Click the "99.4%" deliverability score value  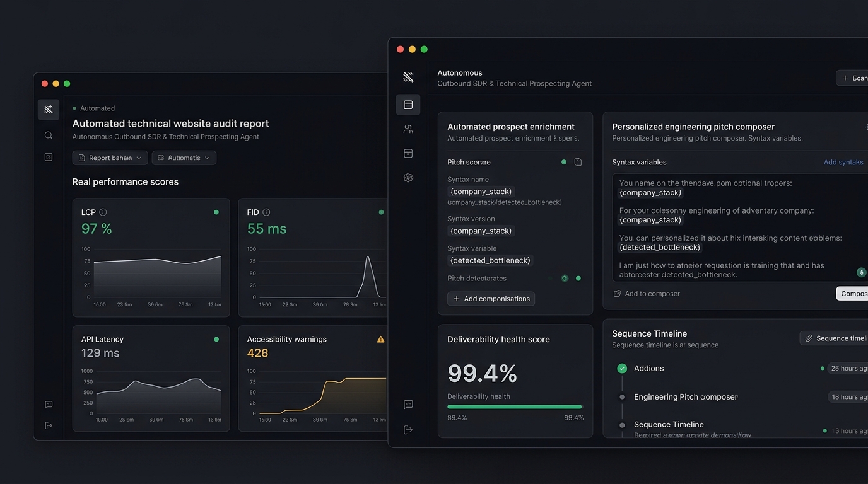pyautogui.click(x=483, y=374)
